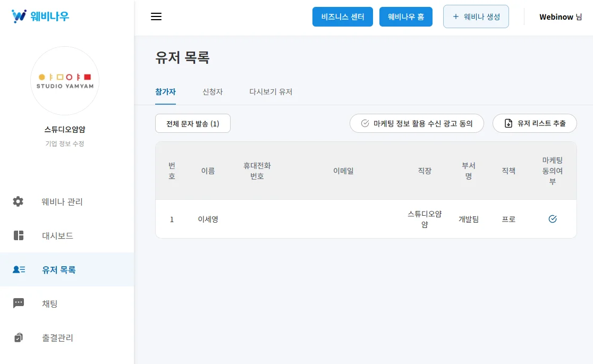Open the chat bubble icon
This screenshot has width=593, height=364.
(x=18, y=303)
